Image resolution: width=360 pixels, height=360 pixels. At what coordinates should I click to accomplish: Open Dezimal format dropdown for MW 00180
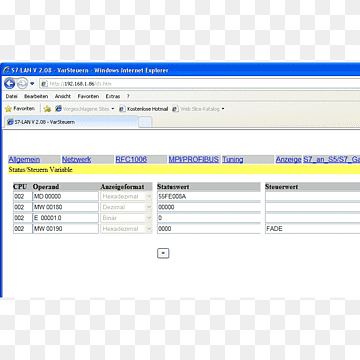(x=126, y=207)
